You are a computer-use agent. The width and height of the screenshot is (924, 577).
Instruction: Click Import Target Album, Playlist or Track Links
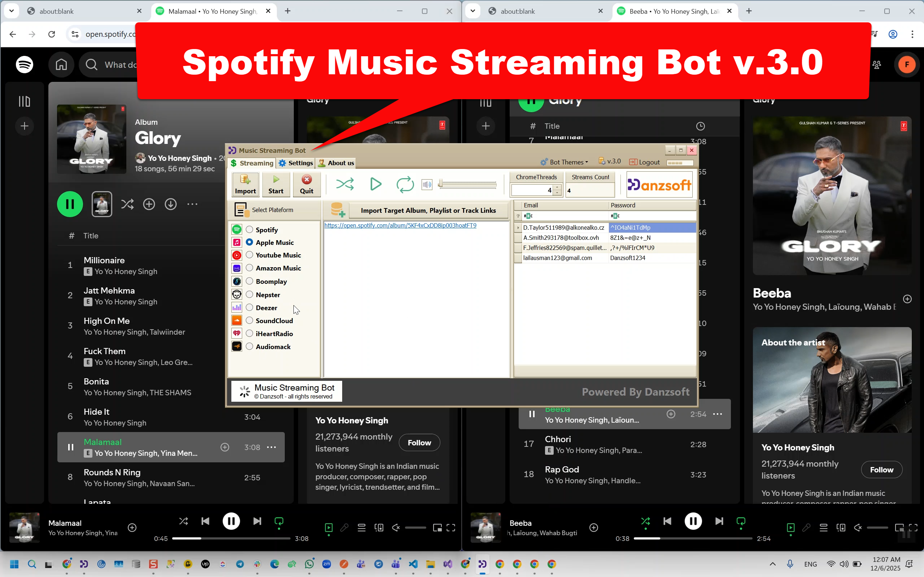pyautogui.click(x=428, y=210)
